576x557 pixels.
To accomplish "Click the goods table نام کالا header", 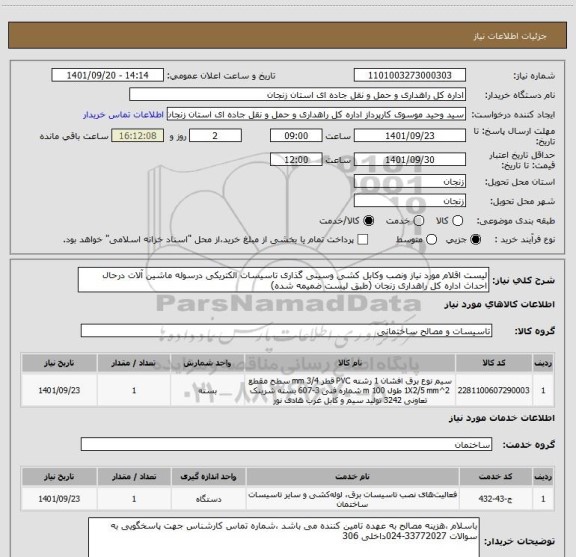I will (350, 363).
